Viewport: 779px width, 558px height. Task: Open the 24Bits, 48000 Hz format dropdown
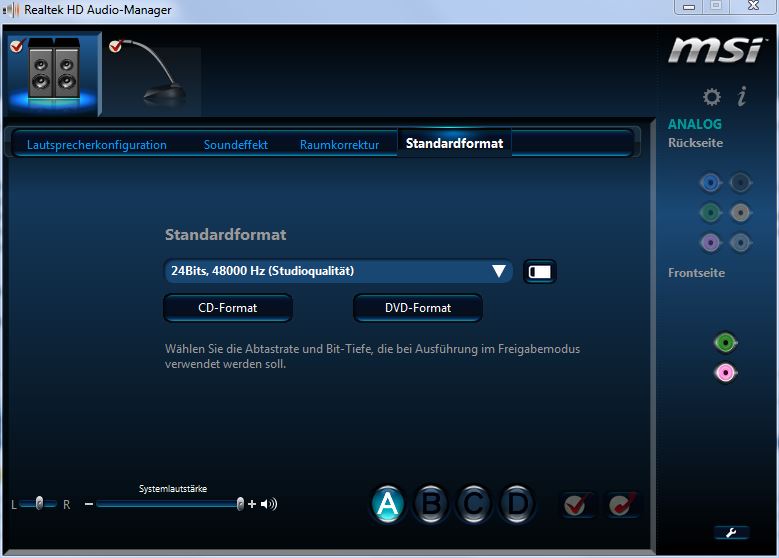[x=338, y=271]
